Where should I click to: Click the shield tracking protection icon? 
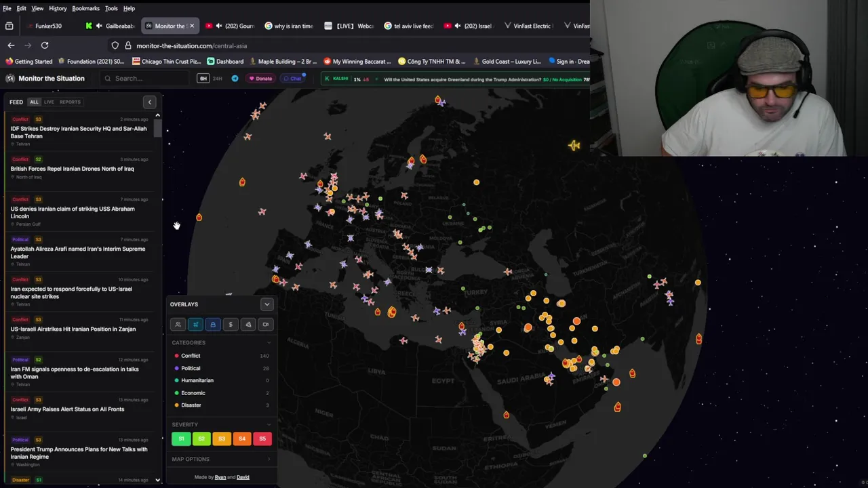pyautogui.click(x=115, y=45)
